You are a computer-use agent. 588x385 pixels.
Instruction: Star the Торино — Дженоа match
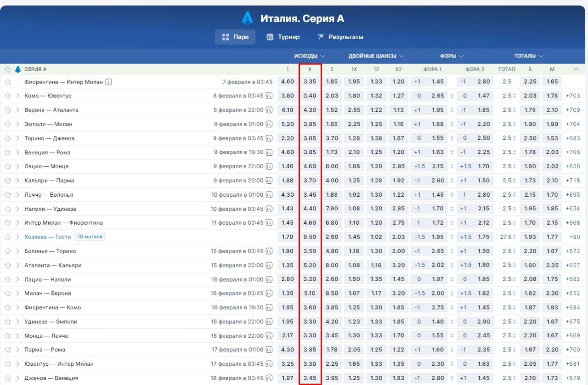(x=8, y=138)
